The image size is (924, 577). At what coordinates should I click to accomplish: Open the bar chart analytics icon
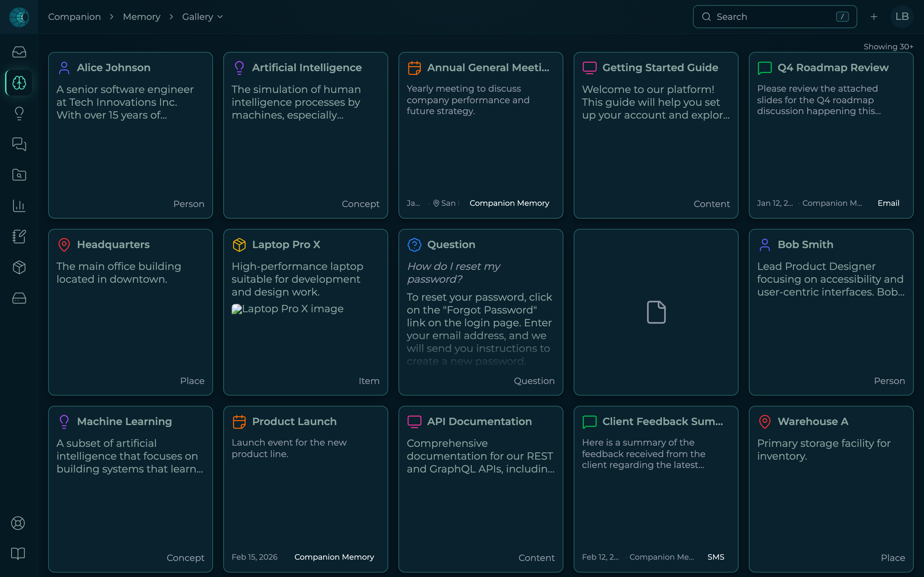[19, 206]
